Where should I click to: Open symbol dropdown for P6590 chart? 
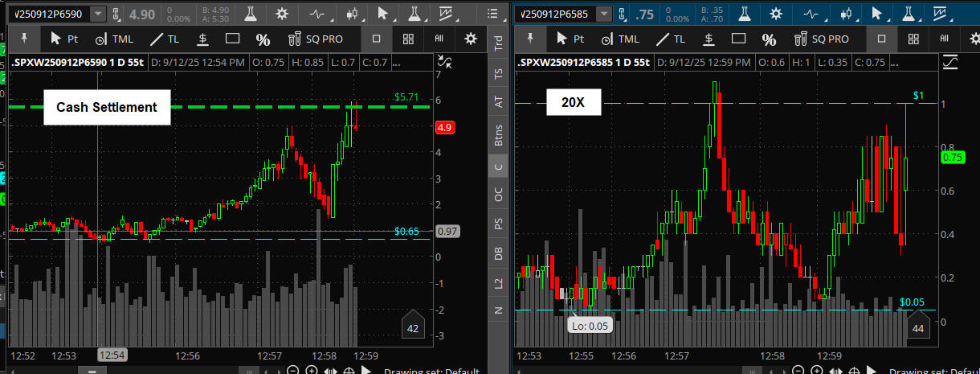[98, 14]
